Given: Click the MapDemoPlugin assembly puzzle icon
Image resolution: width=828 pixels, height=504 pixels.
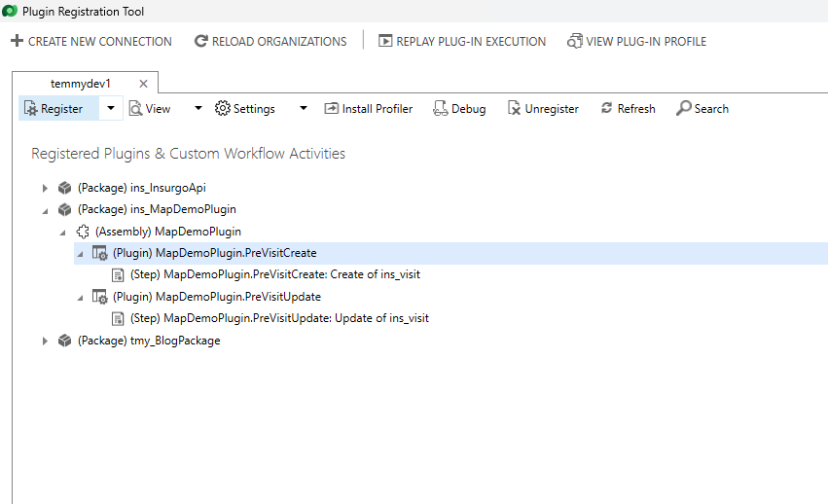Looking at the screenshot, I should 83,232.
